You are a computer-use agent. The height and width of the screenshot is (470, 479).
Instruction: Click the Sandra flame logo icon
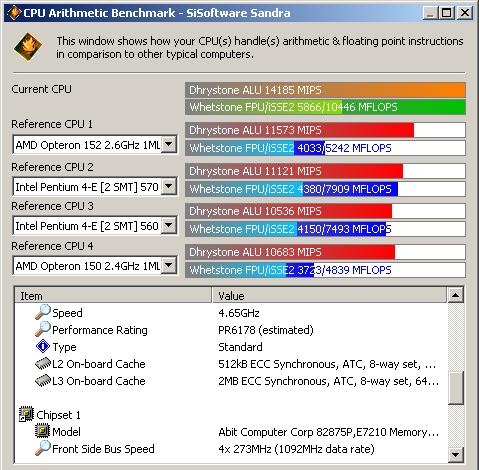click(x=28, y=47)
